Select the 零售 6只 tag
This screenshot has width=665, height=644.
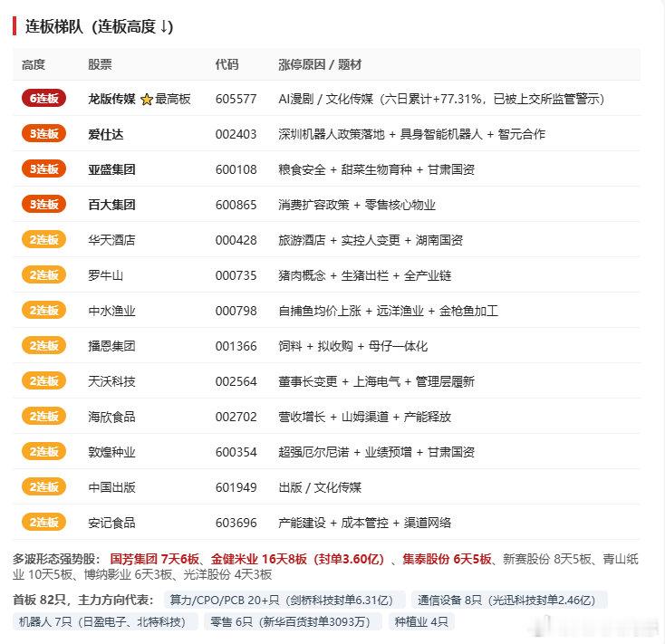293,621
